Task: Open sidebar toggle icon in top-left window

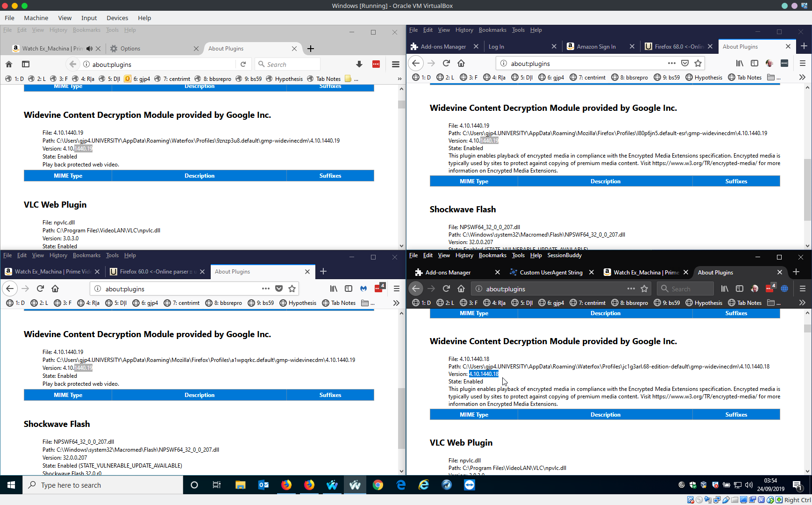Action: [x=26, y=64]
